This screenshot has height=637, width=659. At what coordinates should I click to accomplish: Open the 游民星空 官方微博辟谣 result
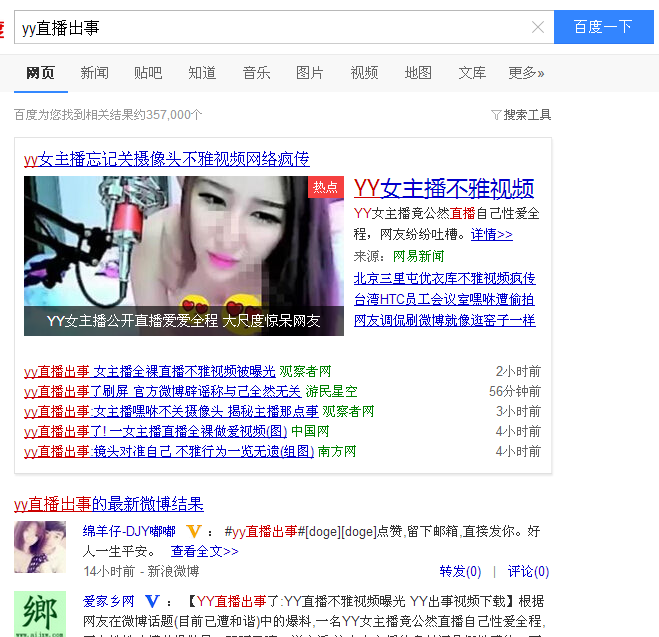click(x=163, y=392)
